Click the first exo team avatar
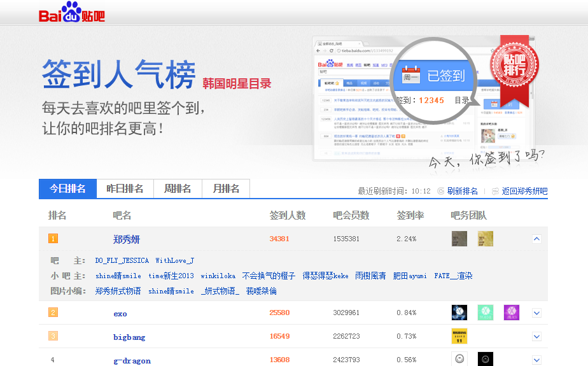The image size is (588, 366). coord(459,313)
